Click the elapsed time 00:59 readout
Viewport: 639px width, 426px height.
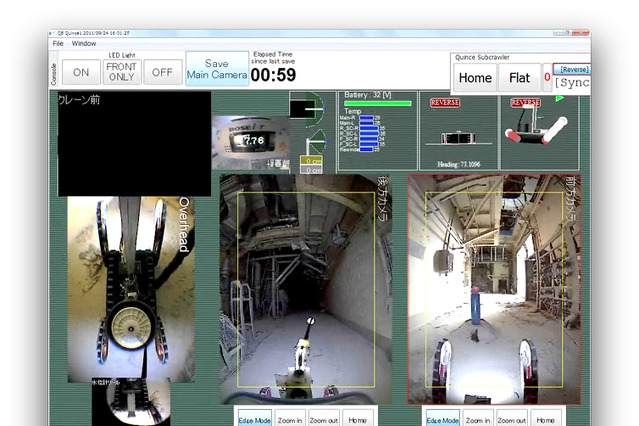click(273, 75)
